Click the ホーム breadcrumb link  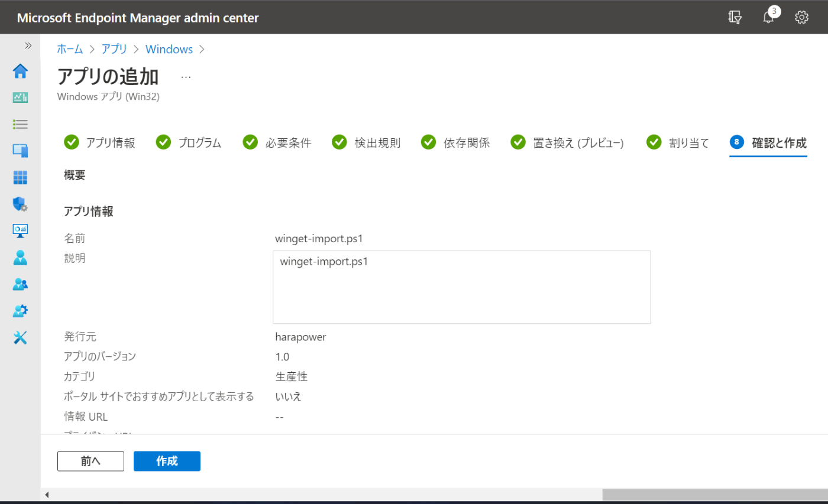(70, 49)
